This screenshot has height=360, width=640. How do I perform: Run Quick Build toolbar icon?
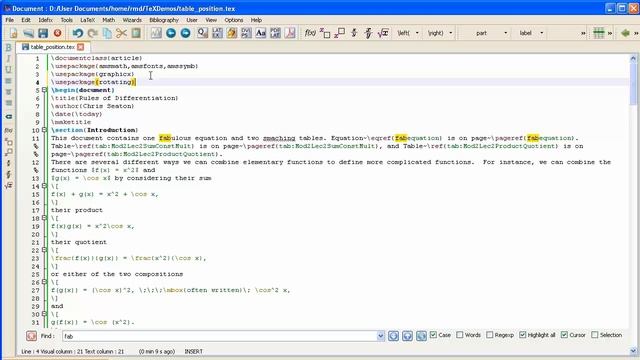point(203,33)
